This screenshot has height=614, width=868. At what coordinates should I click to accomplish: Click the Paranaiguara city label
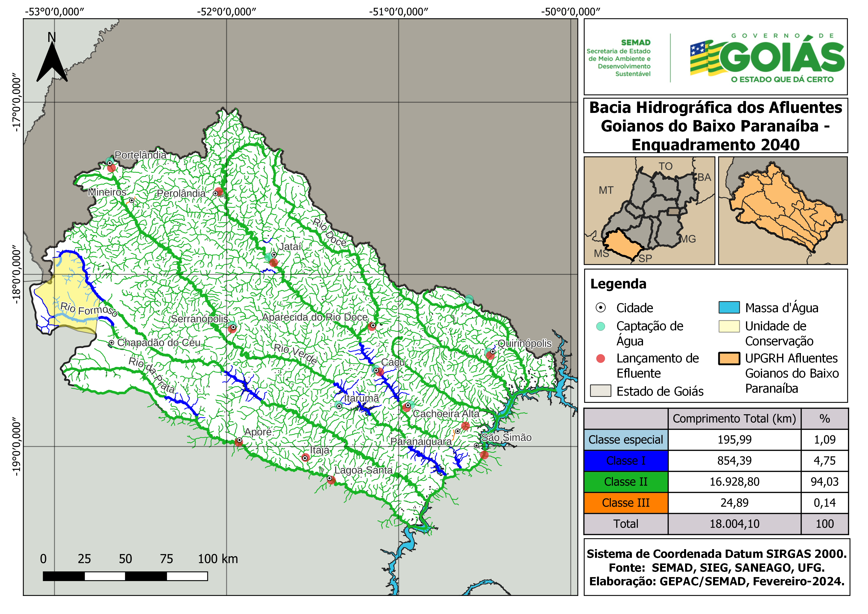pyautogui.click(x=421, y=442)
